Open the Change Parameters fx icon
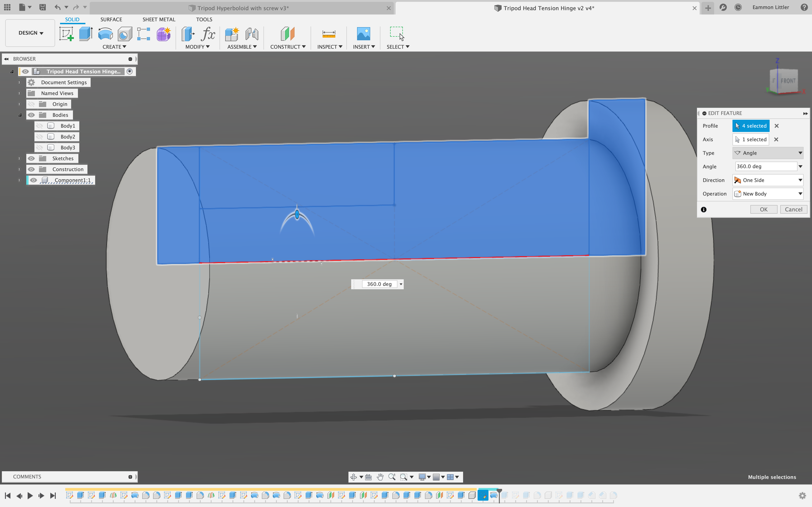The image size is (812, 507). (208, 34)
